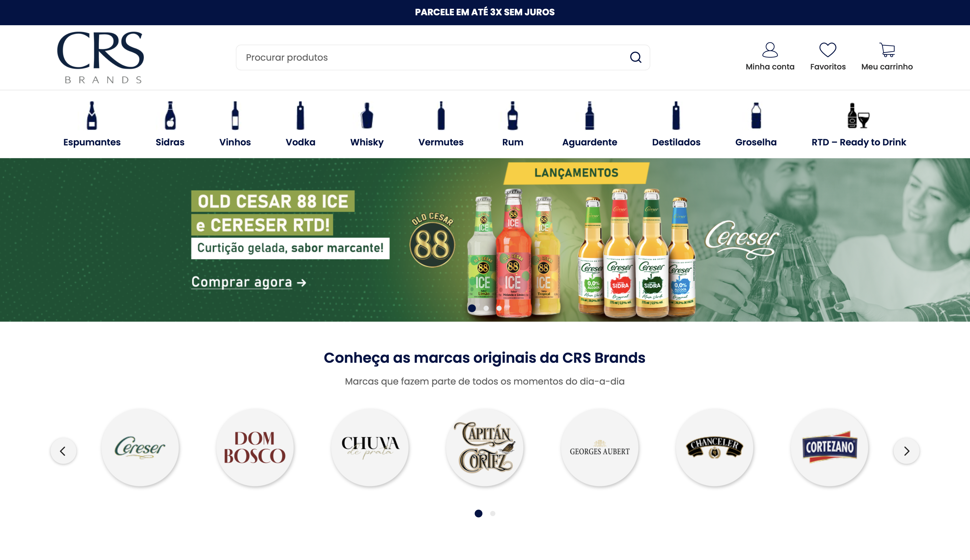Switch to second brands carousel page dot
This screenshot has height=560, width=970.
pyautogui.click(x=493, y=514)
